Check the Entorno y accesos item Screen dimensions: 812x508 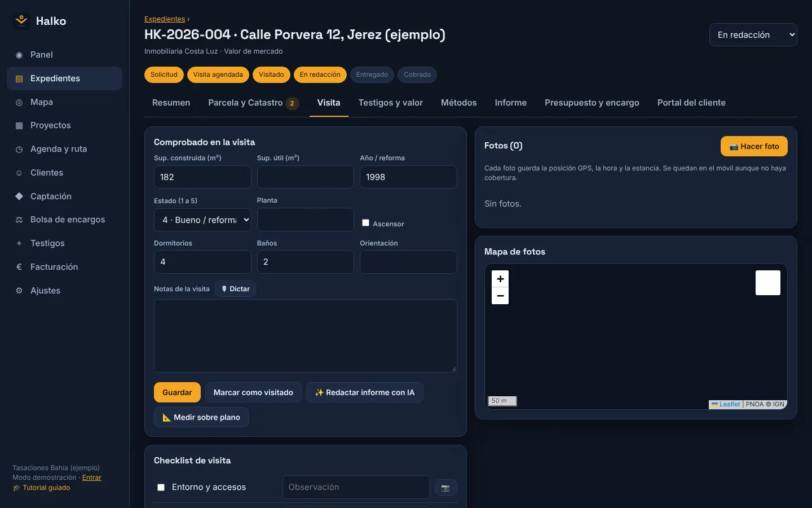point(161,487)
